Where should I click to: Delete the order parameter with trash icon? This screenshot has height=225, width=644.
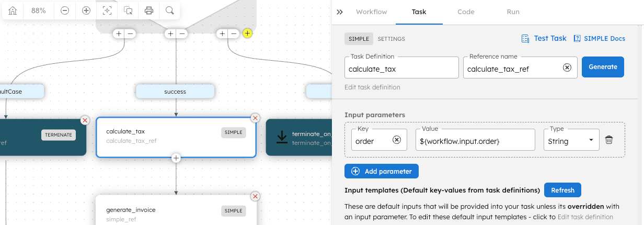coord(609,140)
